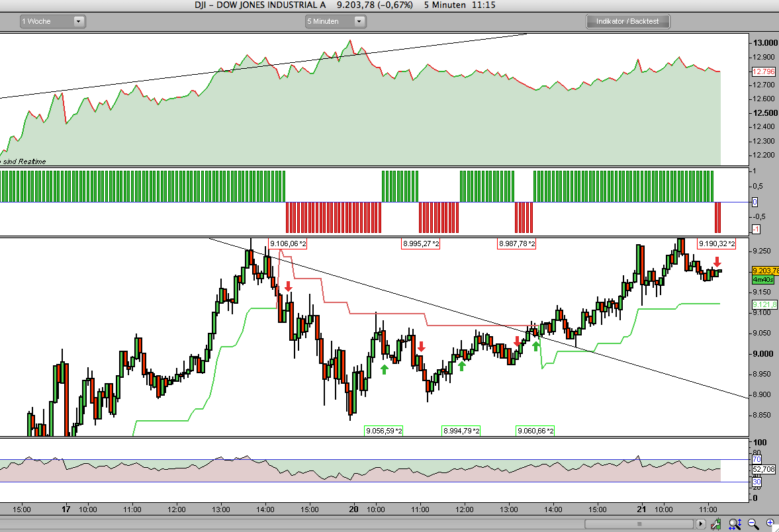Image resolution: width=779 pixels, height=532 pixels.
Task: Click the RSI value label 52,708
Action: point(764,469)
